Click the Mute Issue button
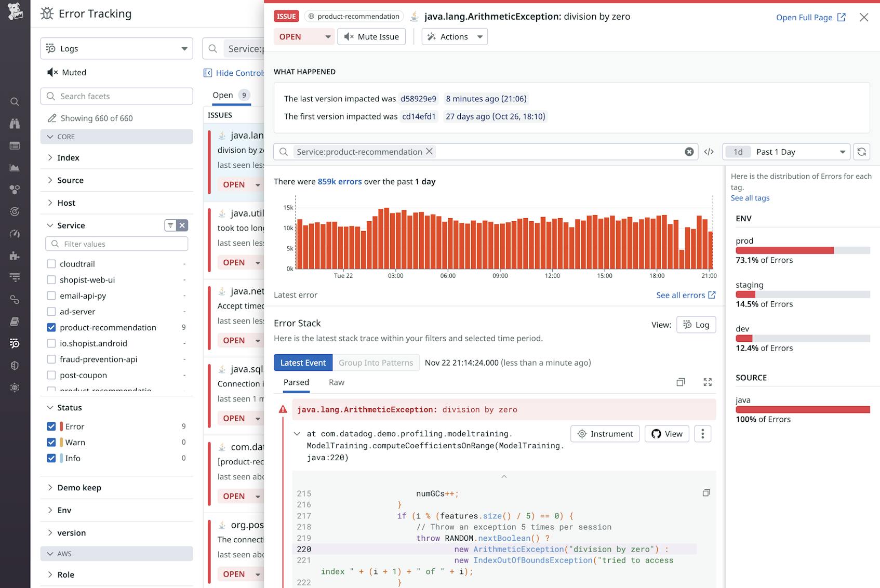Viewport: 880px width, 588px height. point(371,36)
